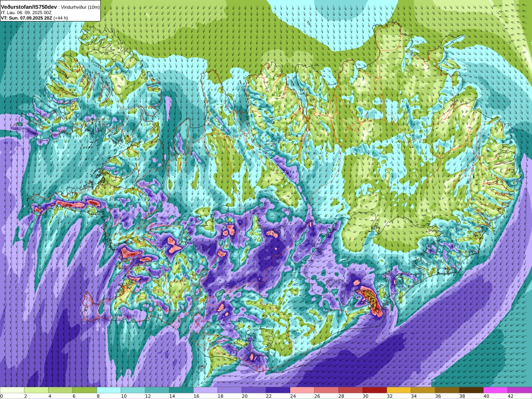Click the 8–10 pale cyan legend swatch
This screenshot has width=532, height=399.
[x=108, y=390]
